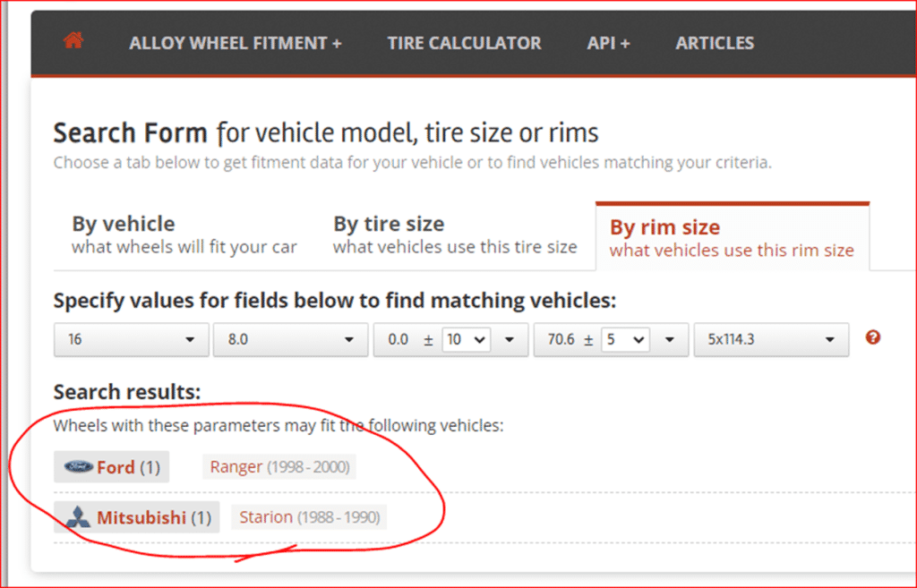Select the By rim size tab
Viewport: 917px width, 588px height.
pos(731,238)
